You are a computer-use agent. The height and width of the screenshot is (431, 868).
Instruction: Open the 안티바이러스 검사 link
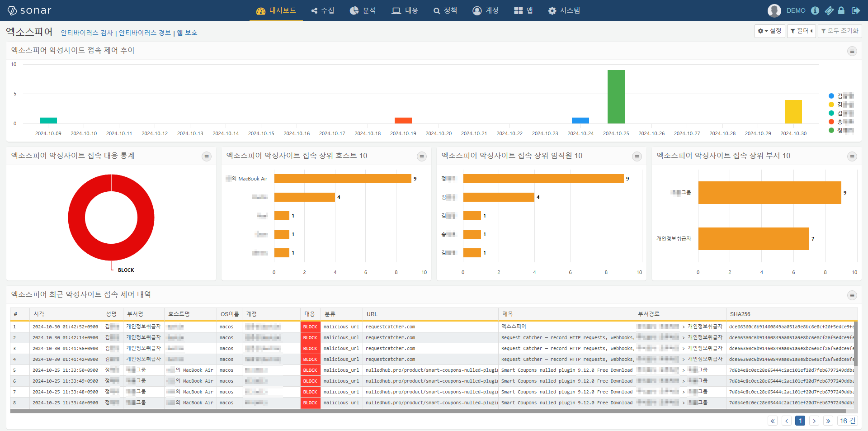[87, 33]
